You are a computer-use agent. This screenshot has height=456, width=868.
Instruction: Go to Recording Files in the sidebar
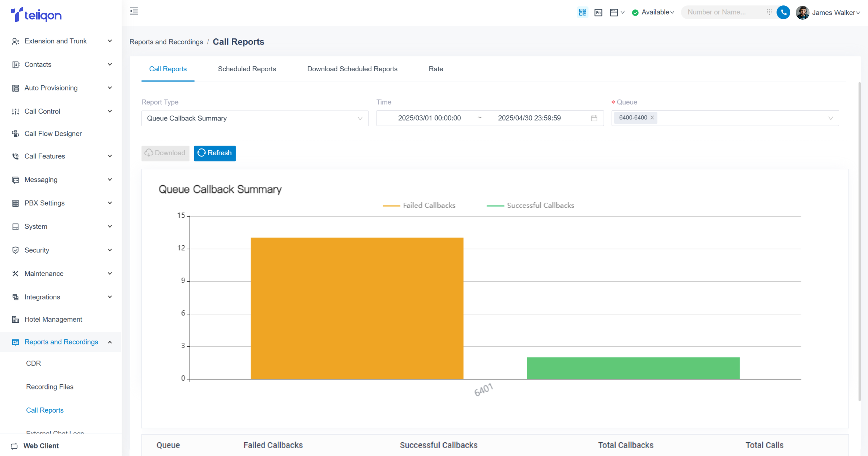click(x=50, y=387)
